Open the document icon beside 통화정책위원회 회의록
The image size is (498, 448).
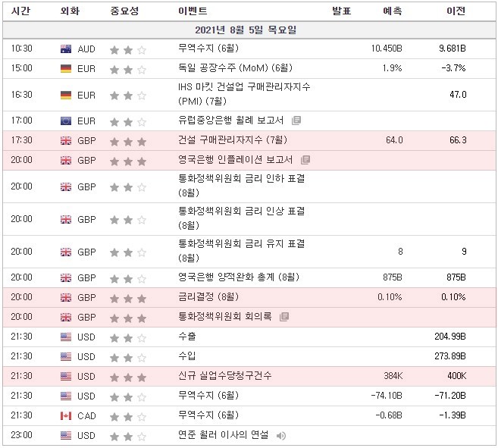click(x=284, y=317)
